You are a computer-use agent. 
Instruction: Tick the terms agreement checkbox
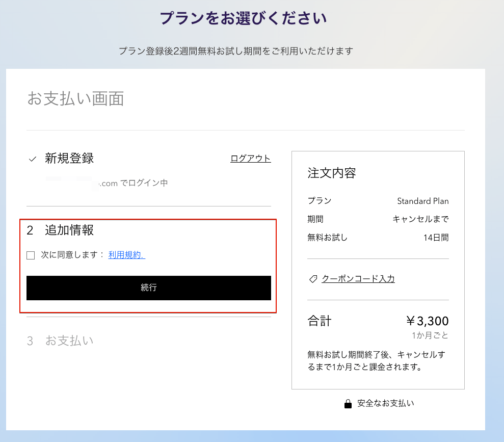(x=31, y=255)
